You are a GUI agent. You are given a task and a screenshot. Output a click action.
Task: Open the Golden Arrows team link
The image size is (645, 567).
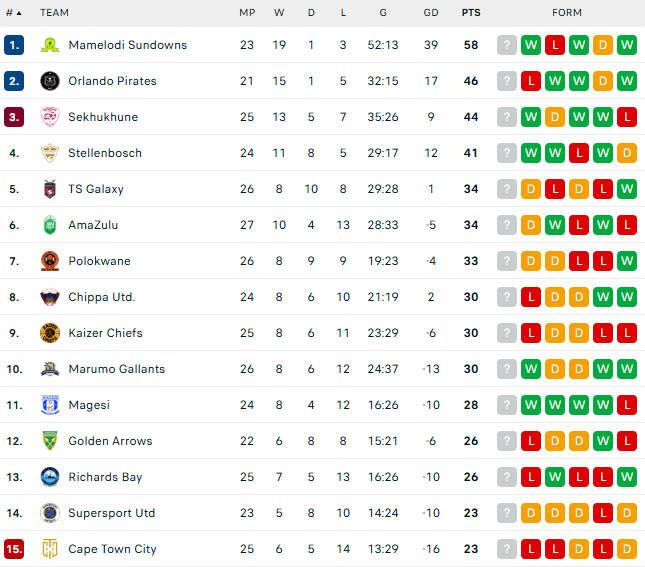[110, 441]
